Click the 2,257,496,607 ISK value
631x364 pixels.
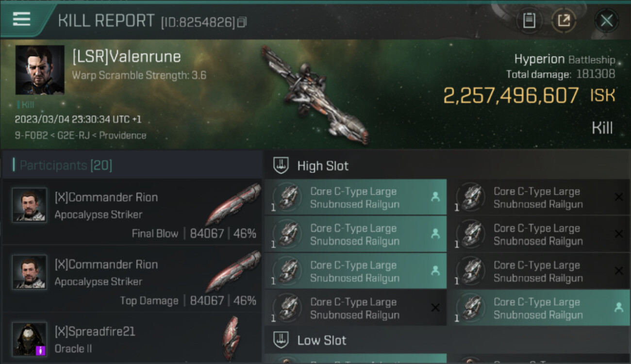click(511, 96)
